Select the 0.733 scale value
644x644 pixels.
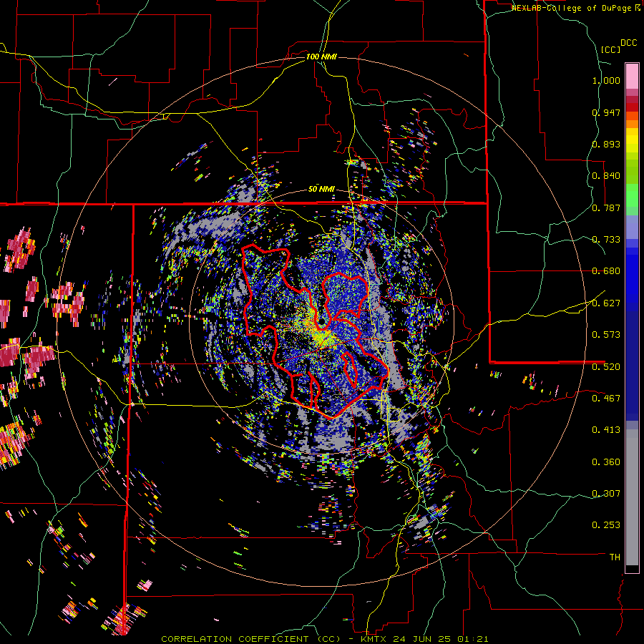click(606, 240)
